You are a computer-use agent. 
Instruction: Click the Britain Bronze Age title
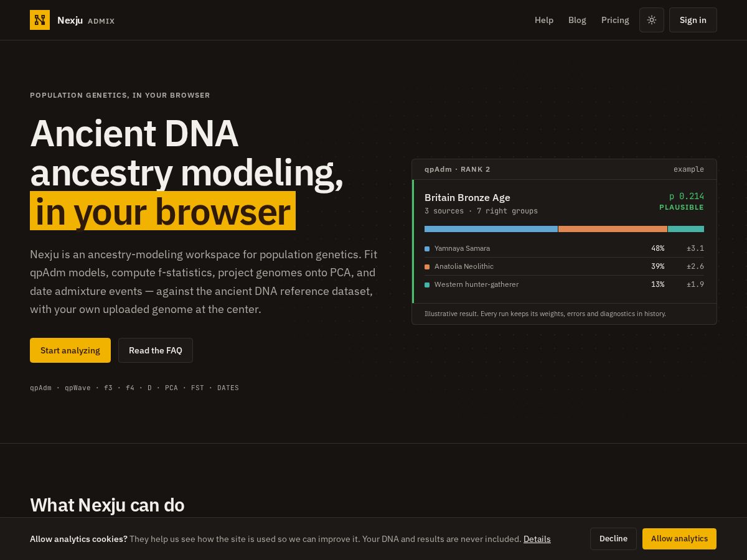pos(467,197)
